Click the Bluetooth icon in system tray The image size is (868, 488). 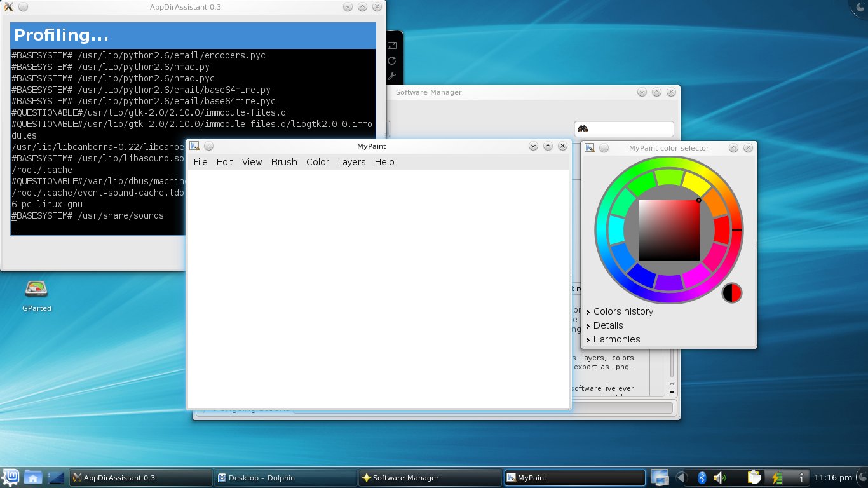click(702, 477)
